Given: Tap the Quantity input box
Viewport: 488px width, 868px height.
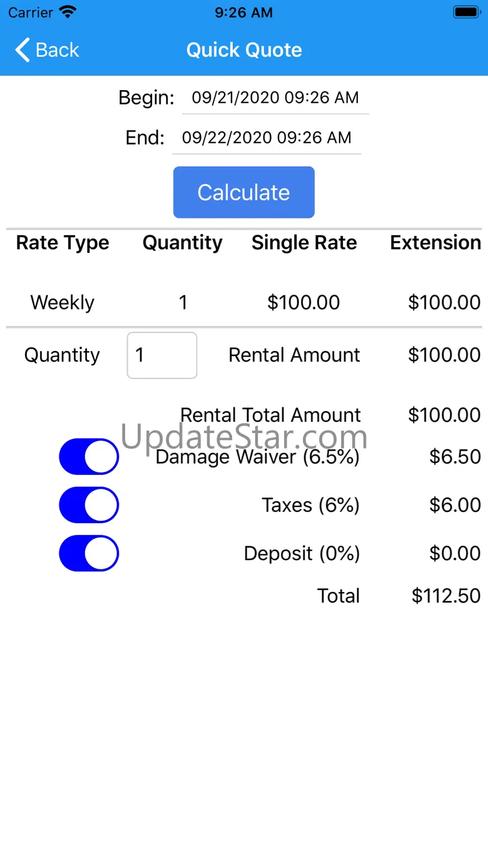Looking at the screenshot, I should [162, 355].
